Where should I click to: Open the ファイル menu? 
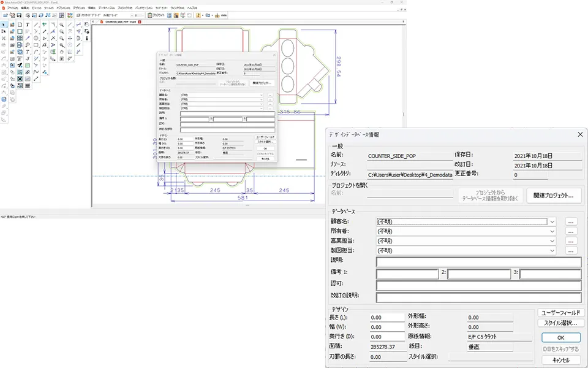tap(12, 7)
